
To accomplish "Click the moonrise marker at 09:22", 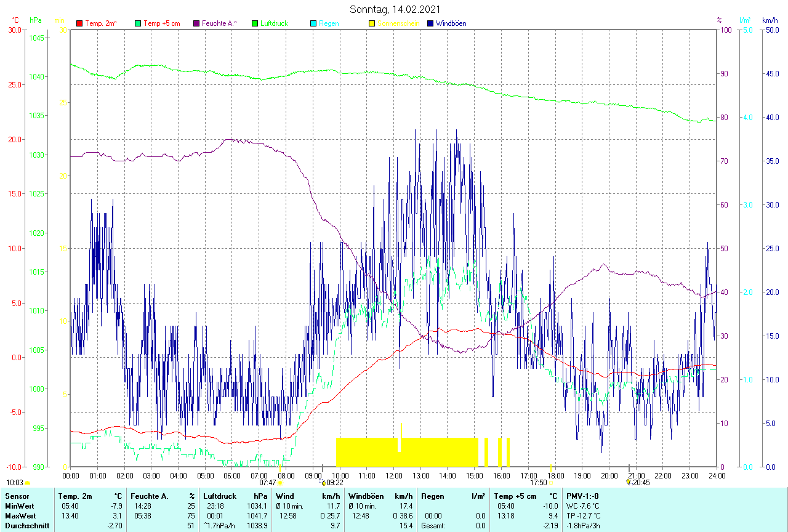I will [323, 483].
